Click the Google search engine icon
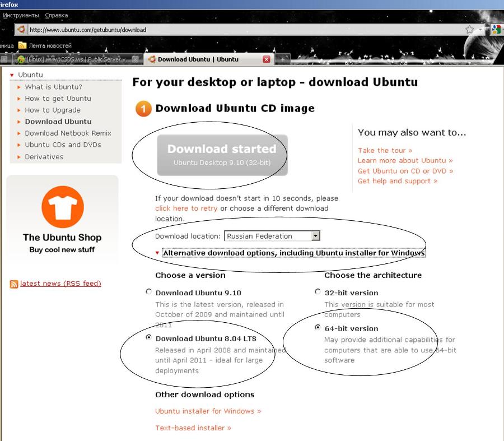 tap(496, 30)
